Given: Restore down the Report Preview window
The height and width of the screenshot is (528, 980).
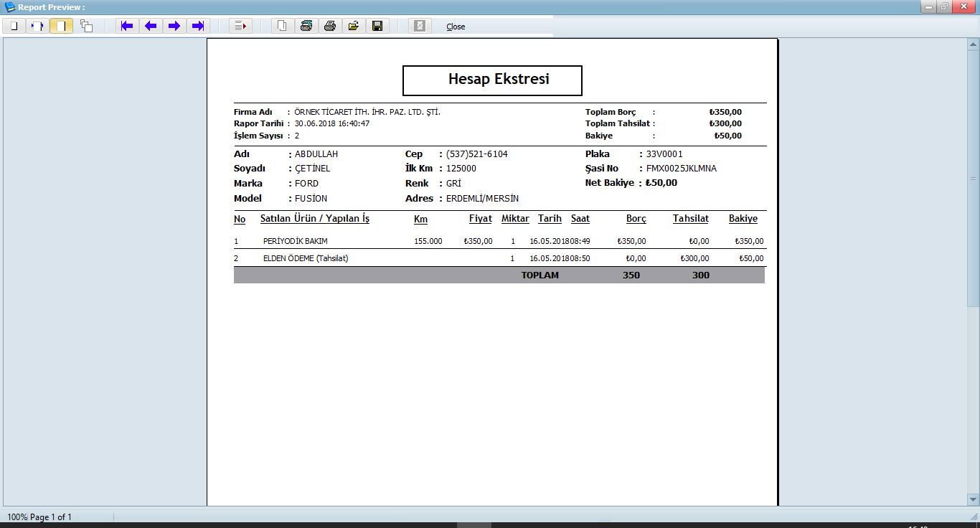Looking at the screenshot, I should click(945, 6).
